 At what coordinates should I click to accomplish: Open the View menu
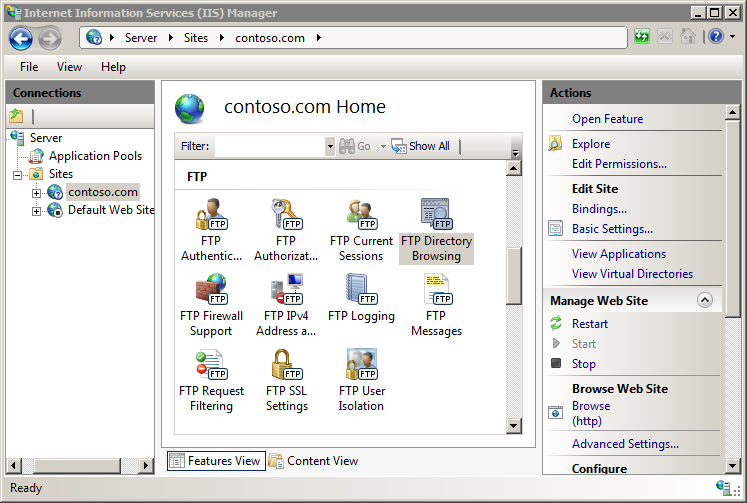point(70,67)
